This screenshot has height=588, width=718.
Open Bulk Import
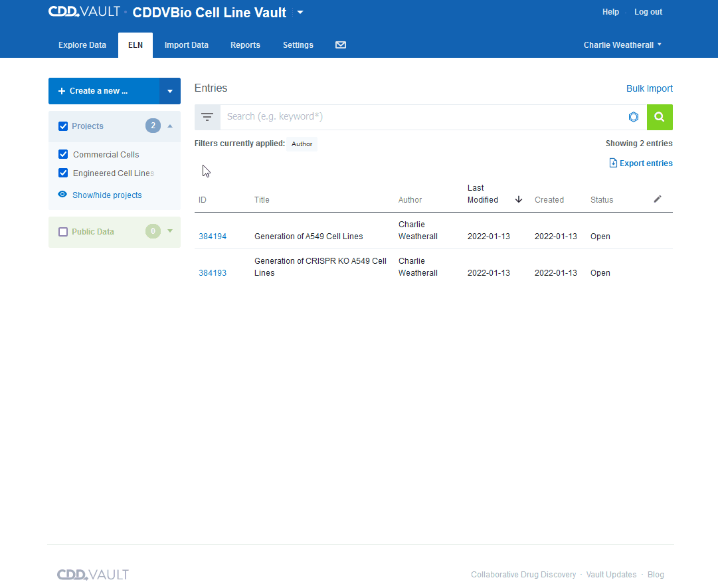pyautogui.click(x=650, y=88)
